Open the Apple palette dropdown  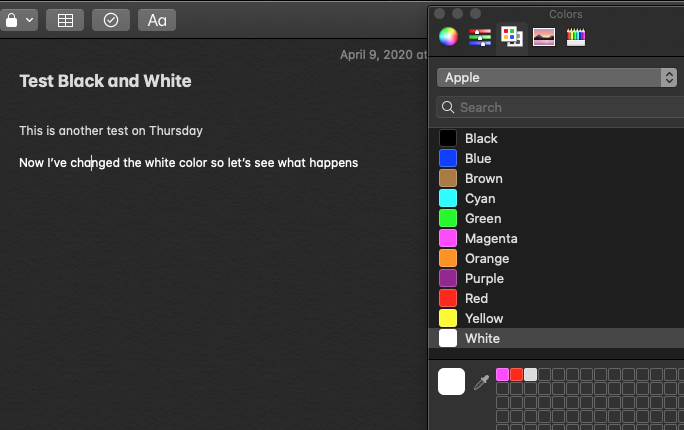557,78
